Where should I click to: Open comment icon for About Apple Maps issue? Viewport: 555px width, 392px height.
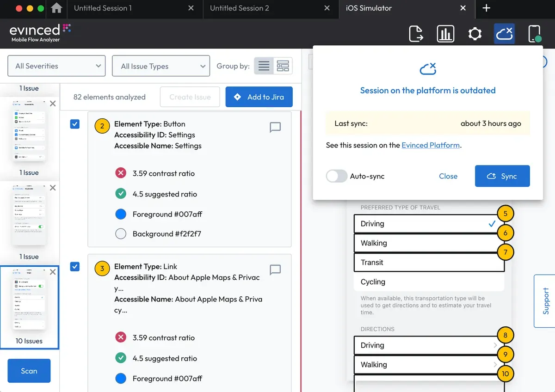click(275, 269)
